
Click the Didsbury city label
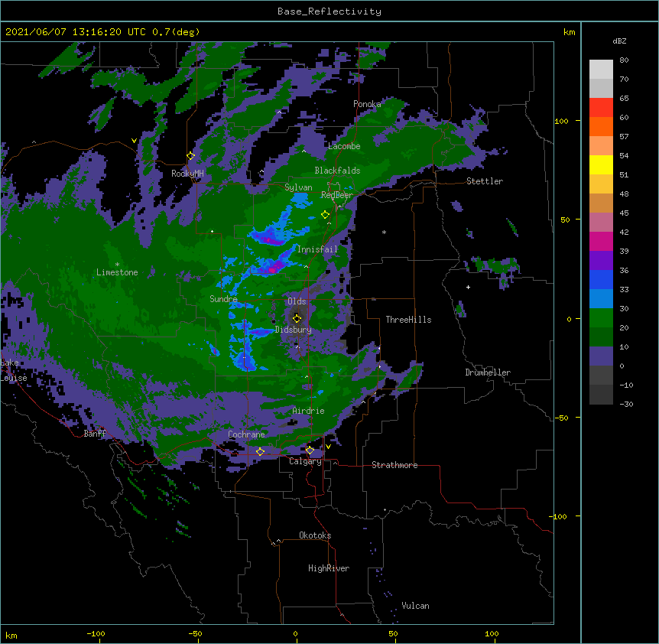click(x=294, y=330)
